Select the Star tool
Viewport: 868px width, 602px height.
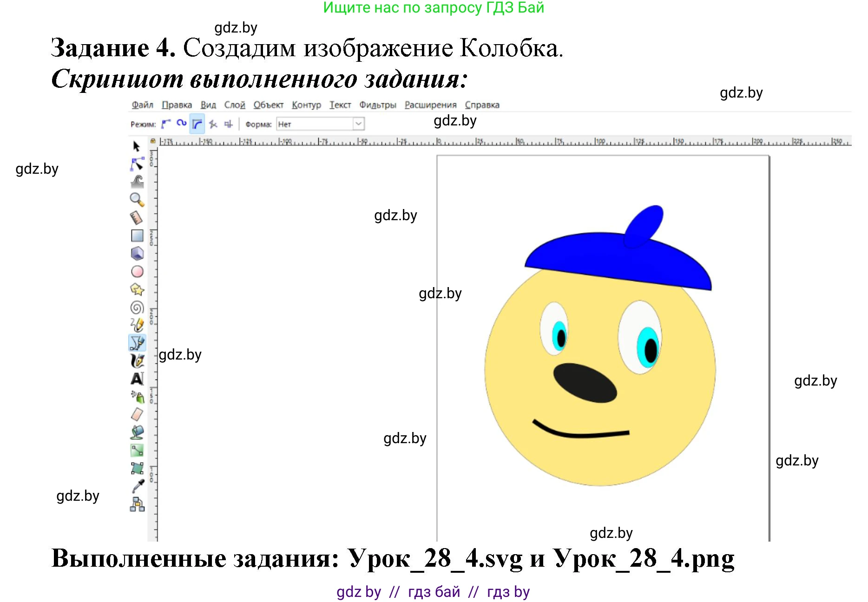[x=137, y=289]
